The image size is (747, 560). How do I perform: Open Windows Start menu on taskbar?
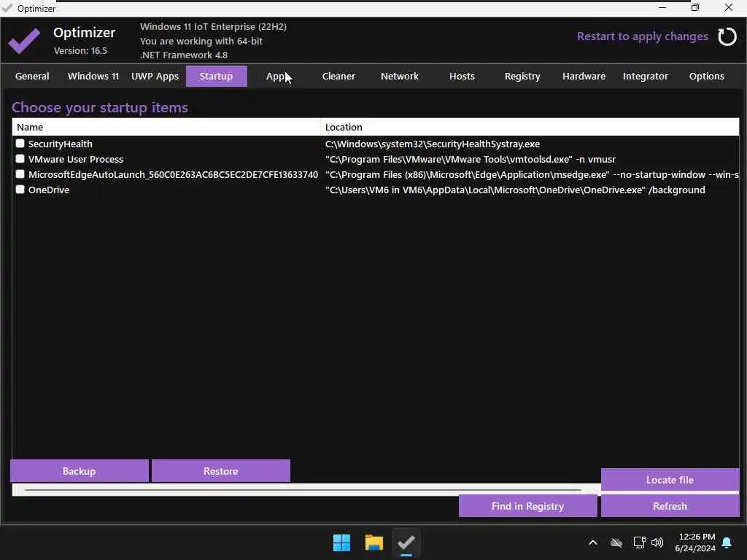(341, 542)
